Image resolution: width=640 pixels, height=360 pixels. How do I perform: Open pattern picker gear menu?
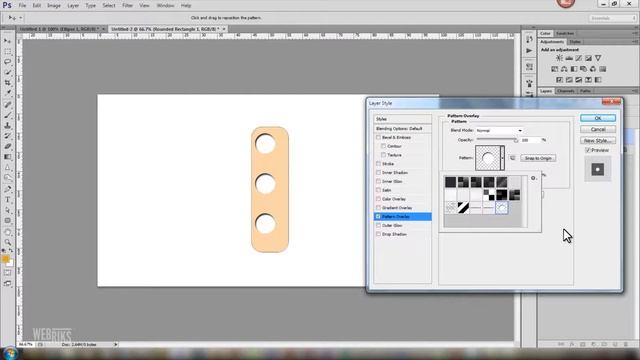pyautogui.click(x=533, y=178)
